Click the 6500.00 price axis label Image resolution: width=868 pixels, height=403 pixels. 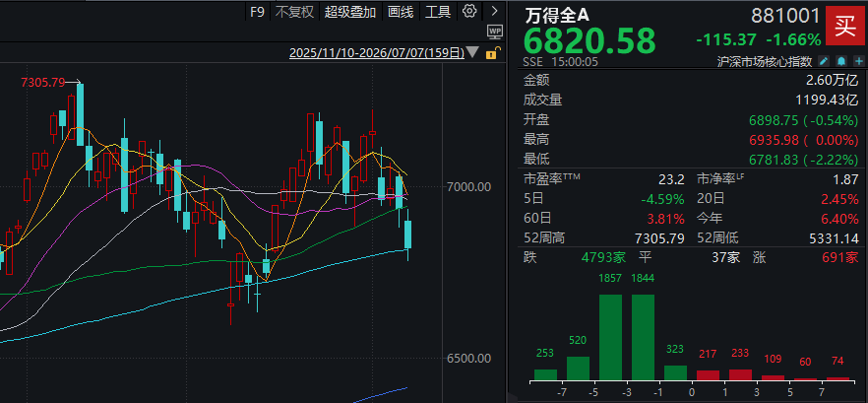(x=468, y=358)
